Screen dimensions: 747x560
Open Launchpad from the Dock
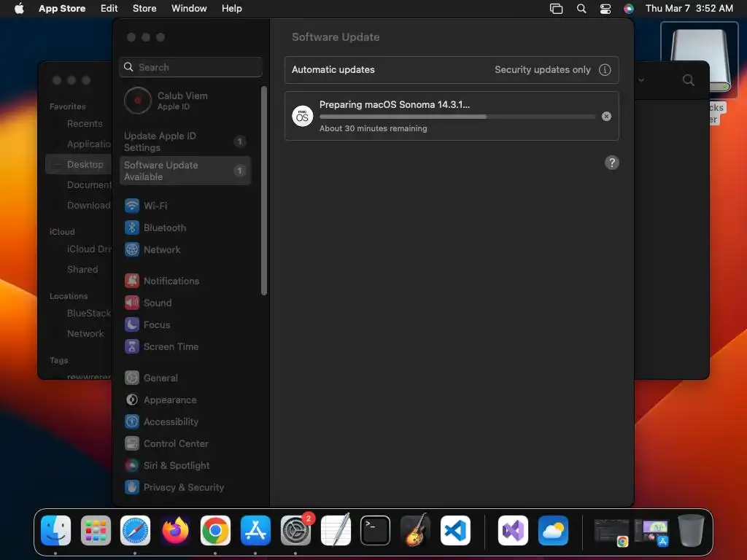[96, 531]
